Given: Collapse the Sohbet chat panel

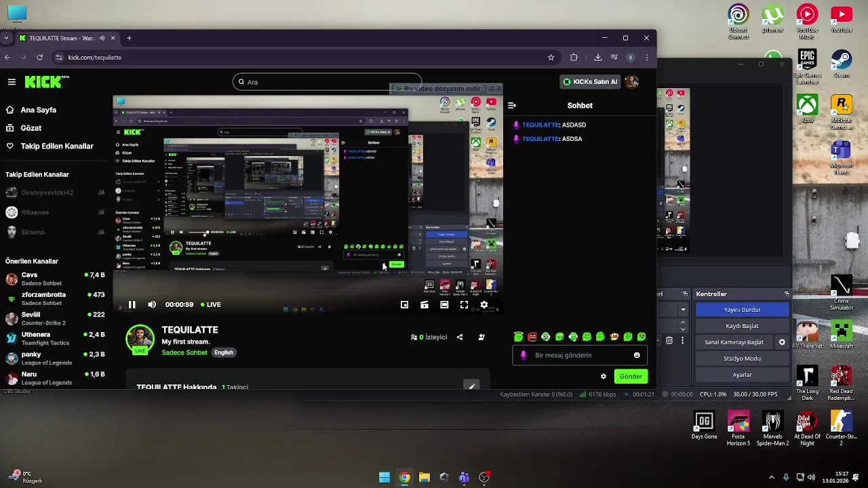Looking at the screenshot, I should point(512,106).
